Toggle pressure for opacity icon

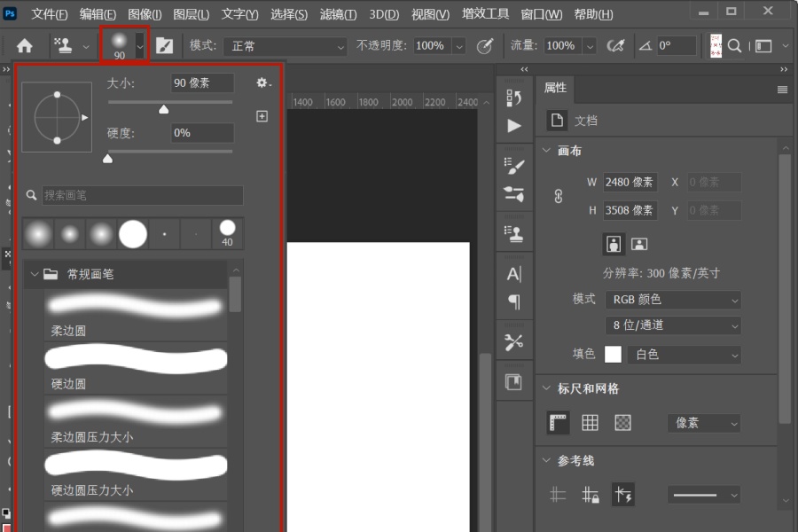(485, 46)
